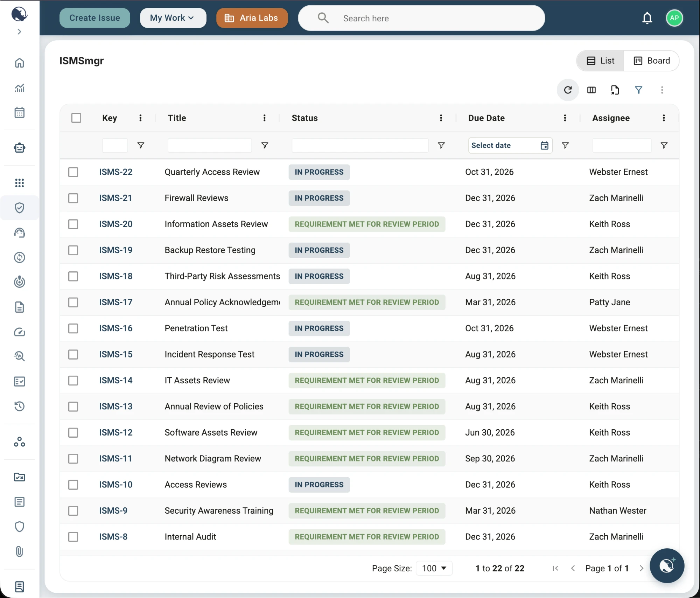Open the headset support sidebar icon
This screenshot has height=598, width=700.
pyautogui.click(x=20, y=232)
